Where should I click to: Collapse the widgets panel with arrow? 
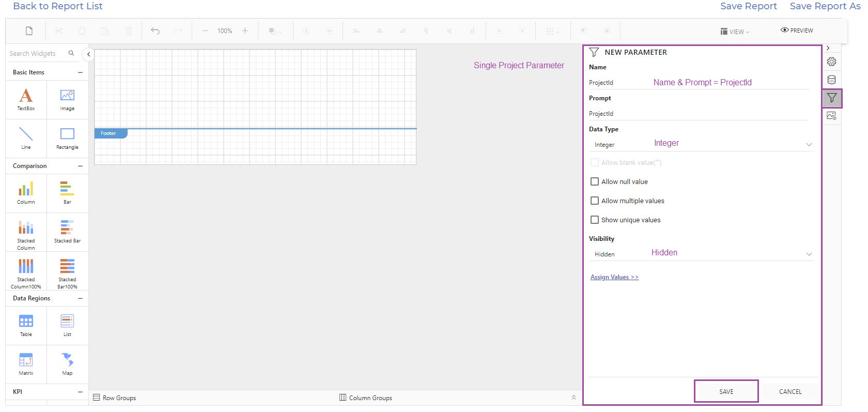click(89, 54)
